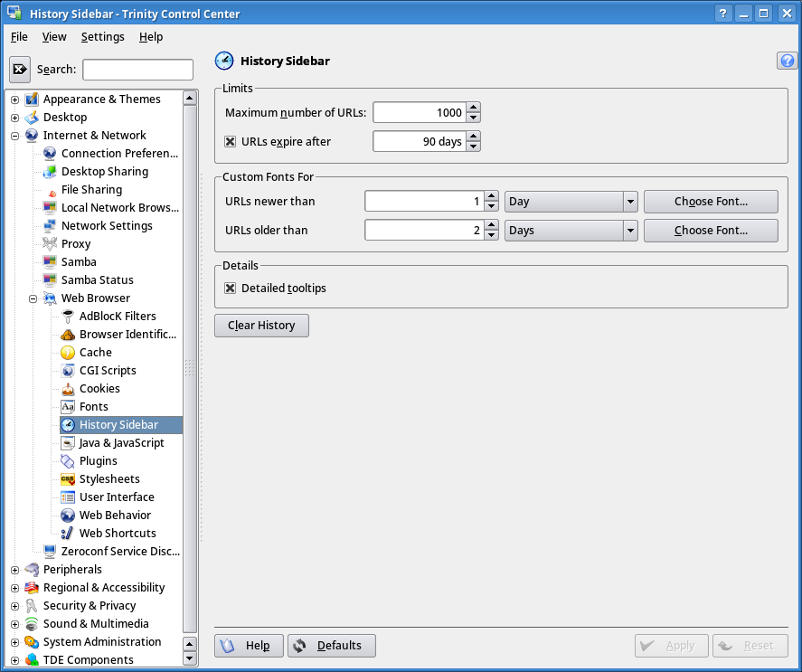The width and height of the screenshot is (802, 672).
Task: Toggle the Detailed tooltips checkbox
Action: pos(231,289)
